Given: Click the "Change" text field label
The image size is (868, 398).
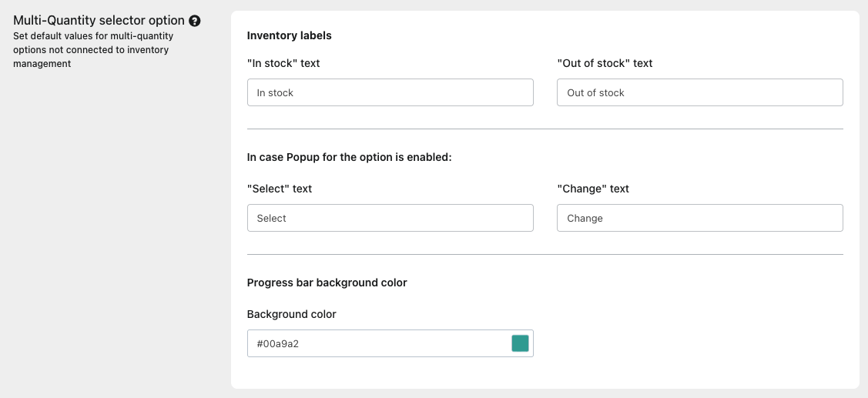Looking at the screenshot, I should pos(593,189).
